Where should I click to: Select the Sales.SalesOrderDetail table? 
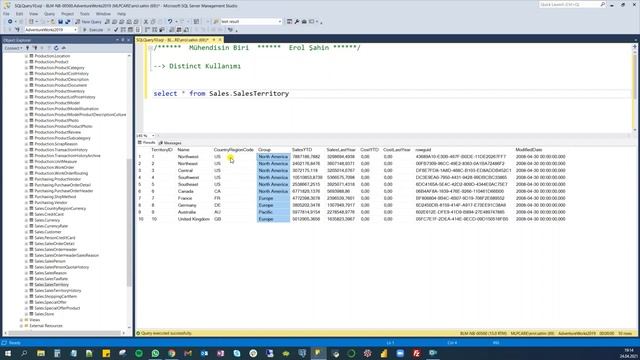[x=54, y=244]
